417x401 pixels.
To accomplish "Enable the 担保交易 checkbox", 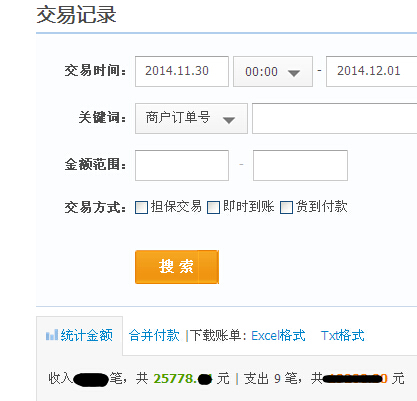I will (141, 207).
